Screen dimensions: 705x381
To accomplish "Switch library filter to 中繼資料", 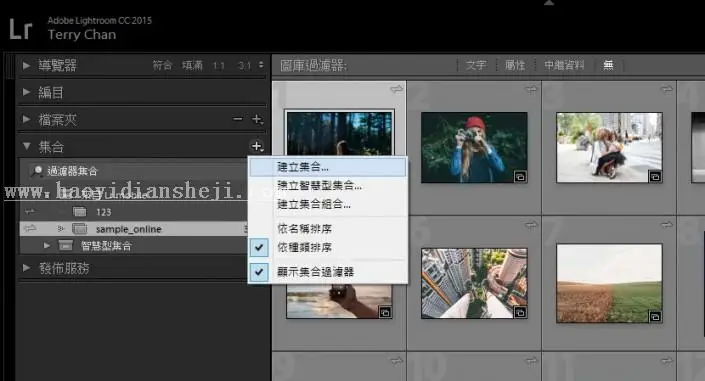I will click(564, 66).
